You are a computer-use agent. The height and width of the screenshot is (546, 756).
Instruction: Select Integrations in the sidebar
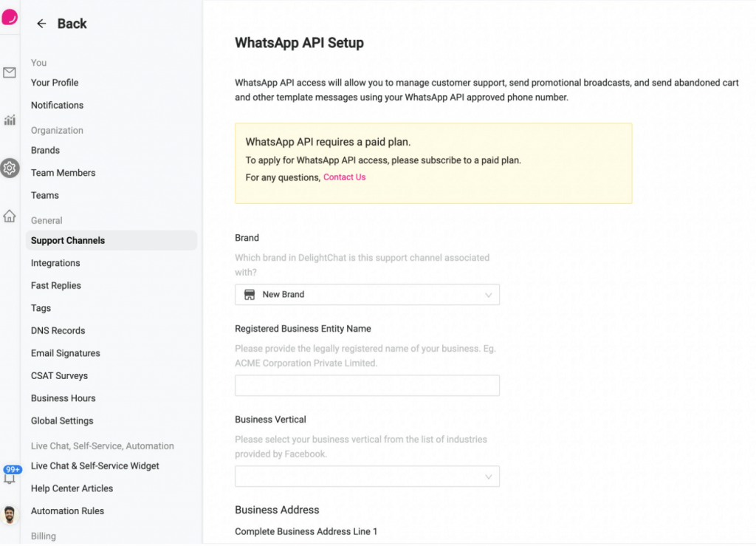(55, 263)
